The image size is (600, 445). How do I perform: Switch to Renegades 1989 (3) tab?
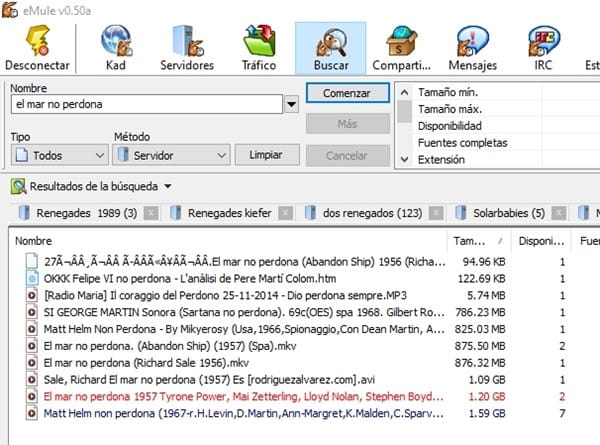point(87,213)
